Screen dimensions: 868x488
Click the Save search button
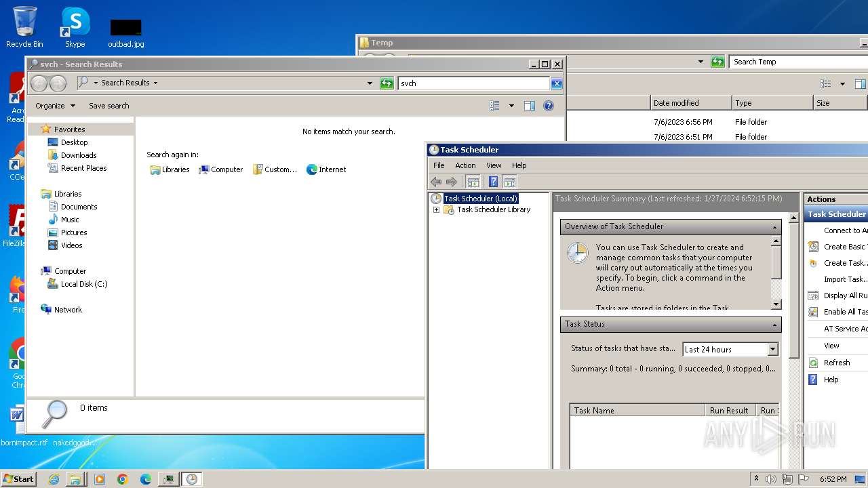[108, 106]
